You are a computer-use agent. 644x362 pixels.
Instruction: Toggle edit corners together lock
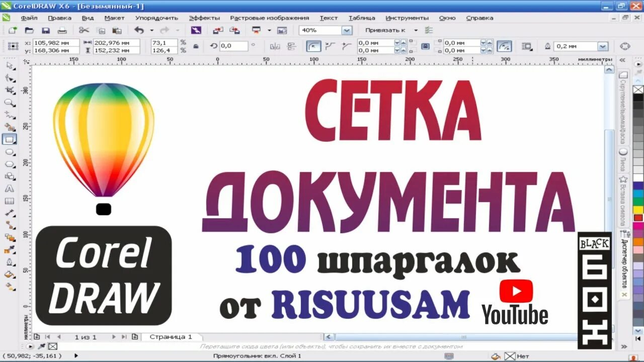(x=425, y=46)
